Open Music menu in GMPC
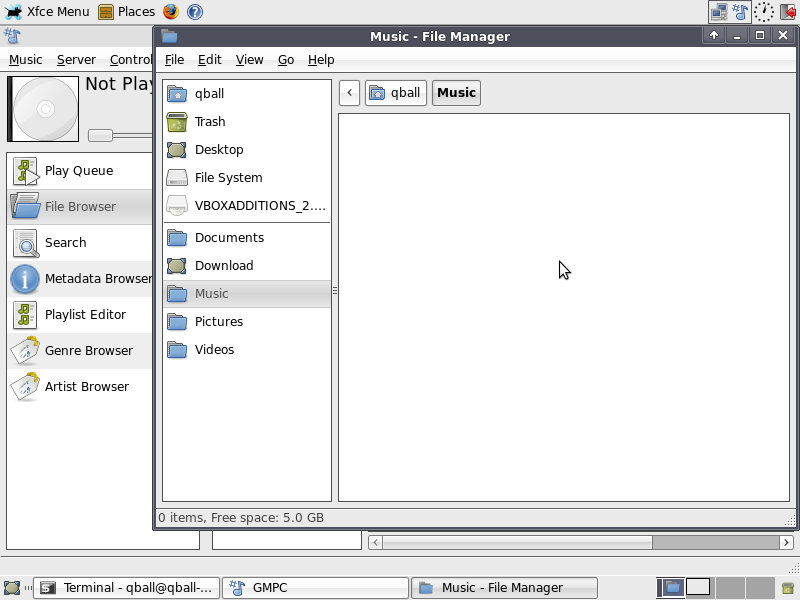Image resolution: width=800 pixels, height=600 pixels. coord(26,60)
